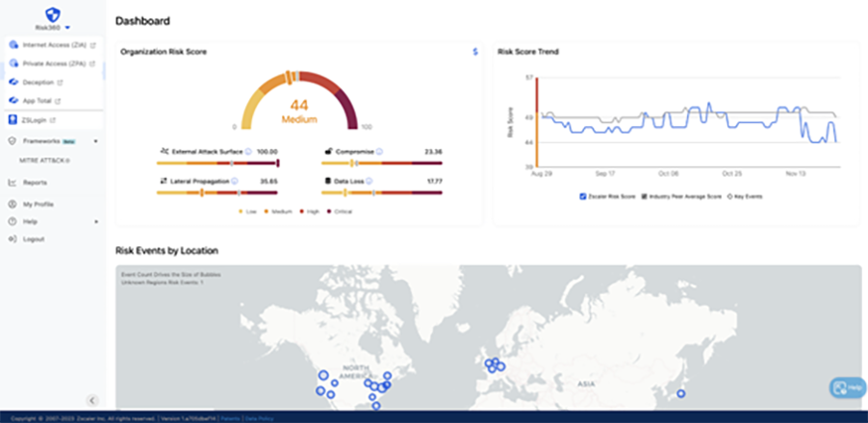This screenshot has height=423, width=868.
Task: Open the Risk360 product dropdown arrow
Action: click(67, 27)
